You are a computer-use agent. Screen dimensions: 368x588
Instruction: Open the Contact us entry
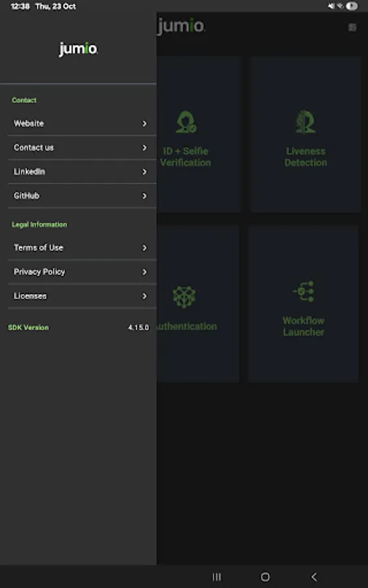[82, 148]
